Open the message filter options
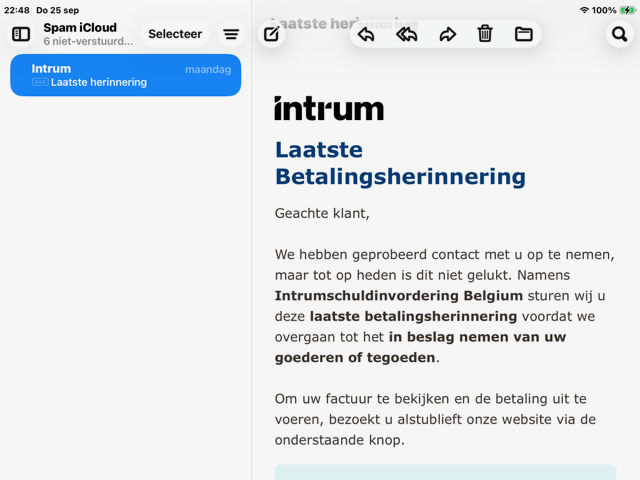 pyautogui.click(x=231, y=34)
